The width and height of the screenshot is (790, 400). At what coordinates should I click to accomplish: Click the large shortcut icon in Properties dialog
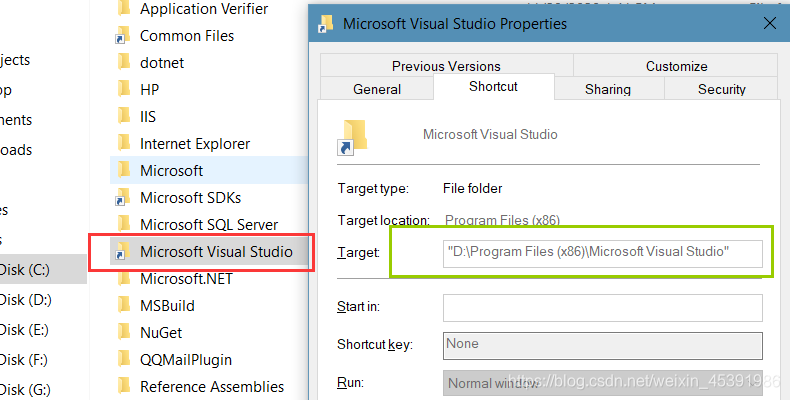tap(352, 138)
